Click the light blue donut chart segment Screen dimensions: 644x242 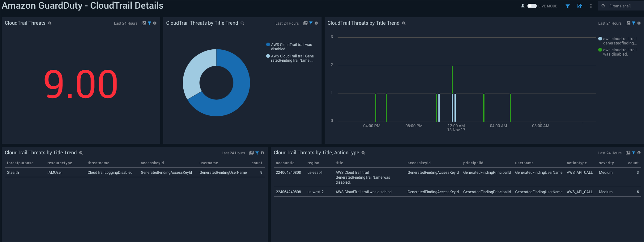(x=193, y=74)
